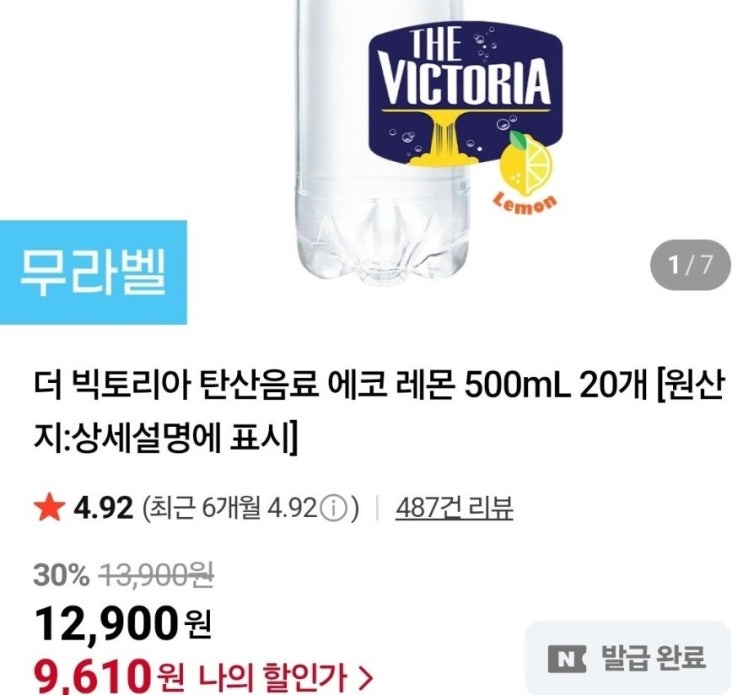Screen dimensions: 743x695
Task: Tap the product title text
Action: 379,411
